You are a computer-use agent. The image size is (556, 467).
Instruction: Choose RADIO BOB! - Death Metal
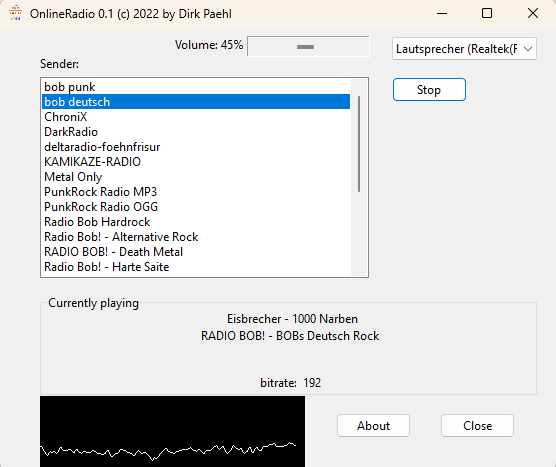pos(196,252)
